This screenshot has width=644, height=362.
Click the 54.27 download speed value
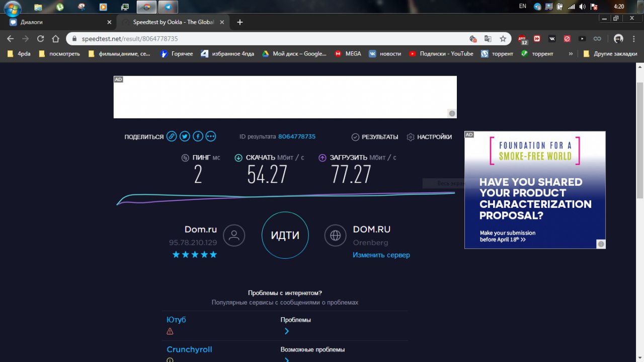[x=267, y=174]
